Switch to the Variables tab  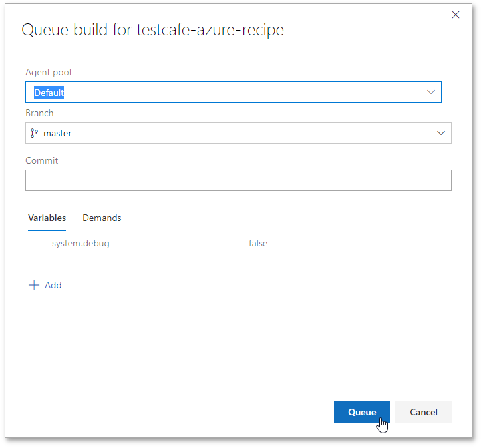(x=47, y=218)
